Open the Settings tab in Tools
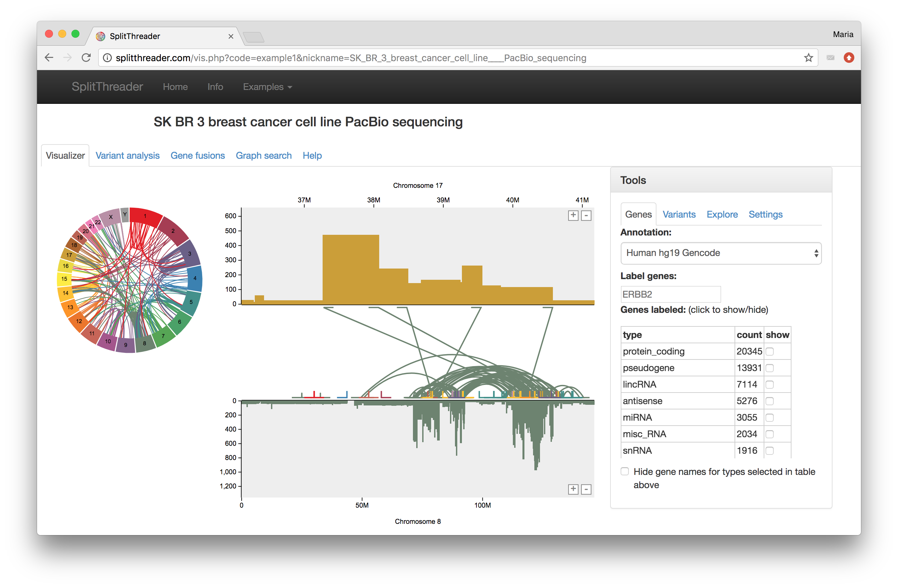The image size is (898, 588). tap(765, 214)
